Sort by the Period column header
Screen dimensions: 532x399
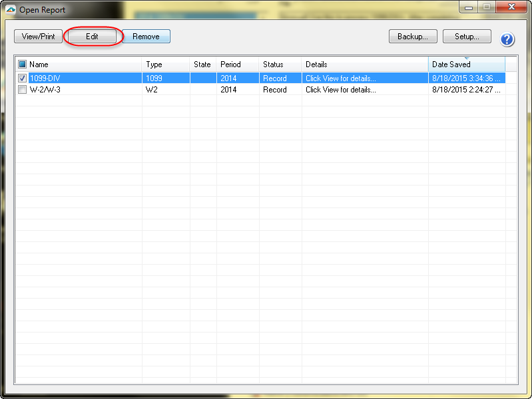237,65
